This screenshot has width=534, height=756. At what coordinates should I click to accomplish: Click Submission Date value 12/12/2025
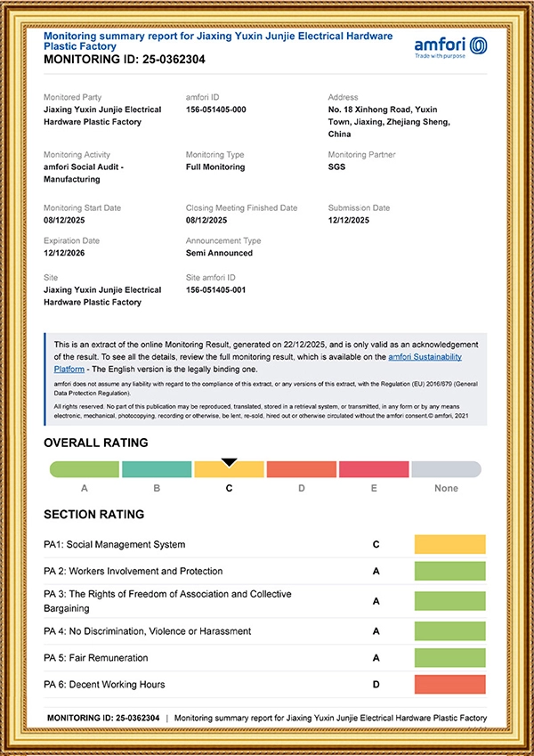[349, 220]
